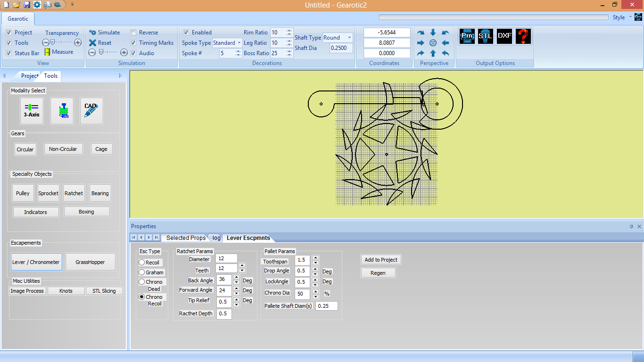Click the Prn printer output icon
The image size is (644, 362).
(x=467, y=36)
